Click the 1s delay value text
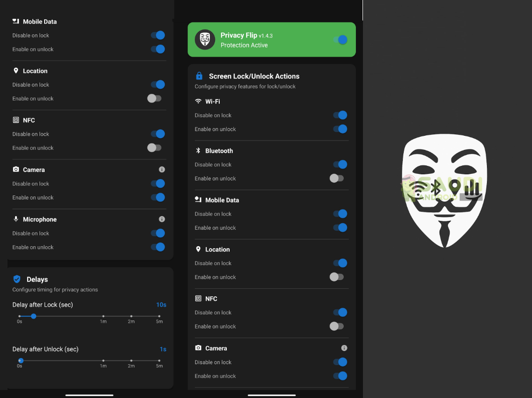The image size is (532, 398). pos(163,349)
